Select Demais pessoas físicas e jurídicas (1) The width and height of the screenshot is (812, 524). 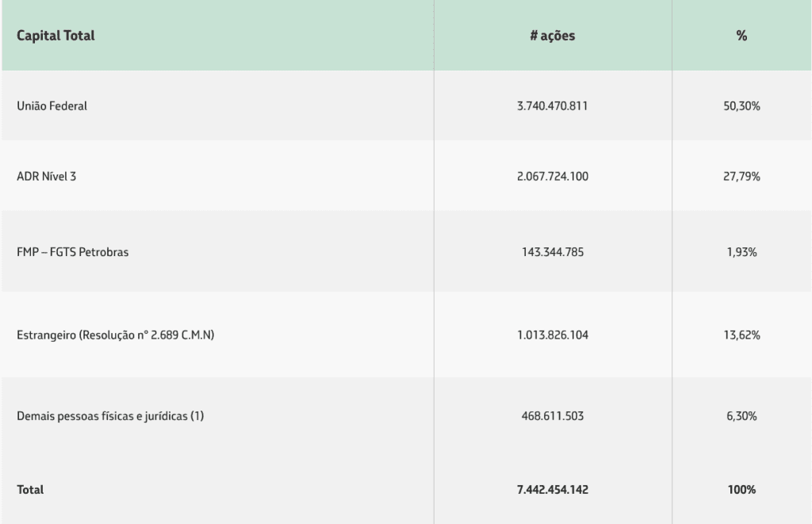point(110,416)
